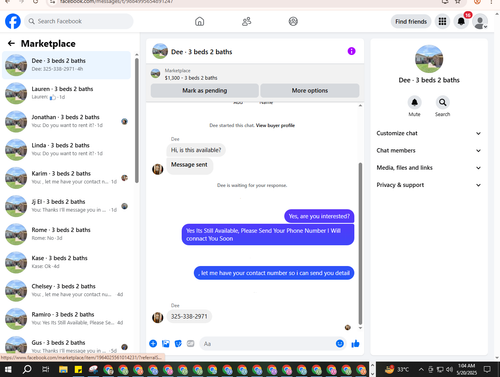Click the 325-338-2971 message bubble
Screen dimensions: 500x377
(x=189, y=316)
